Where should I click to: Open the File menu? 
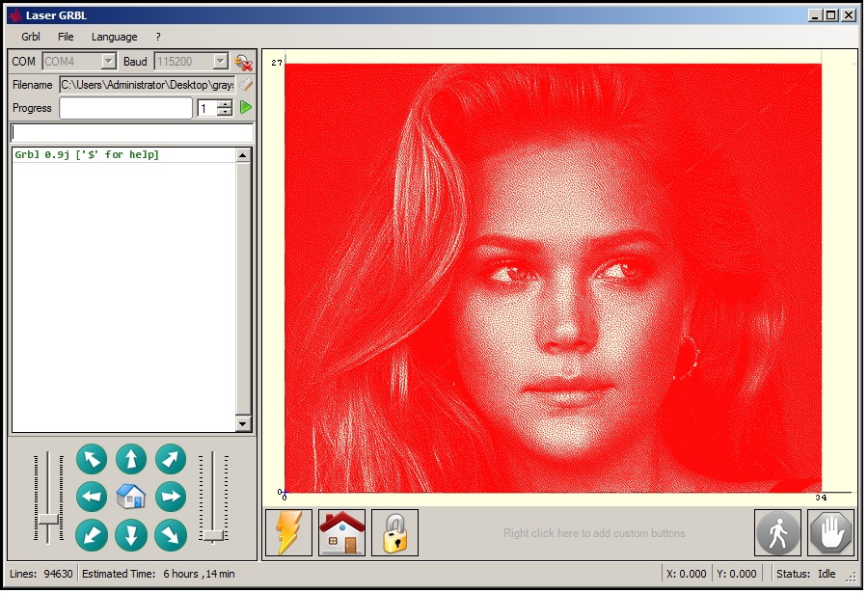click(x=66, y=37)
